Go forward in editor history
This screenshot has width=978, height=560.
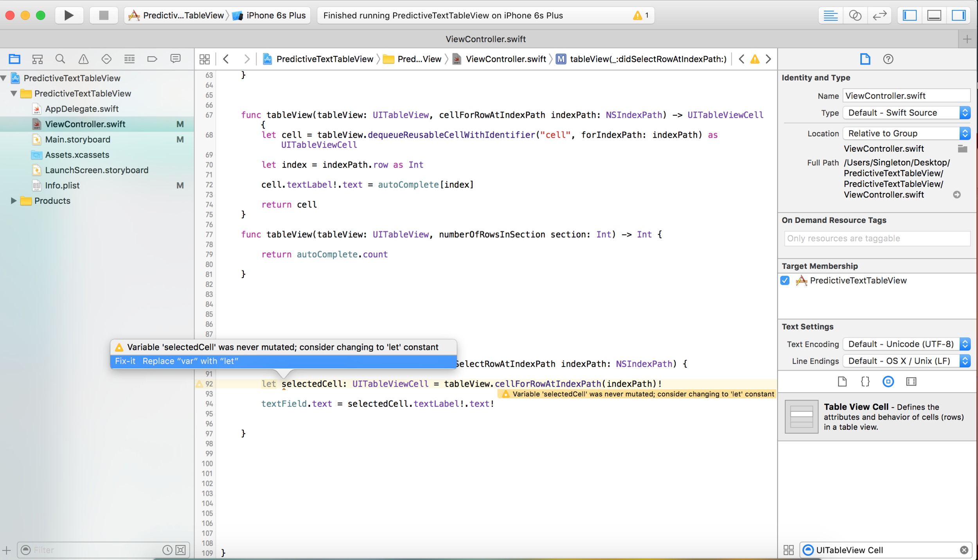pos(246,59)
